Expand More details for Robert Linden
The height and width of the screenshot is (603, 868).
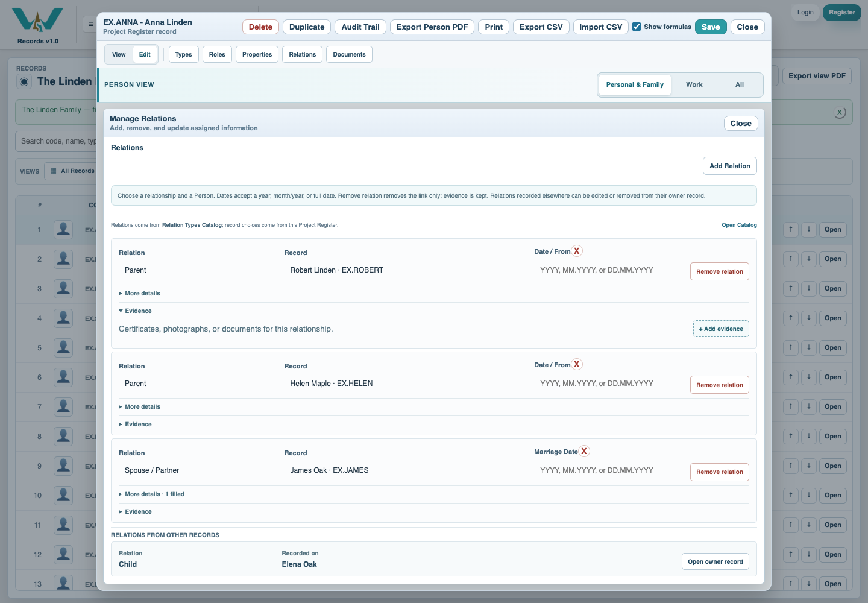coord(140,294)
